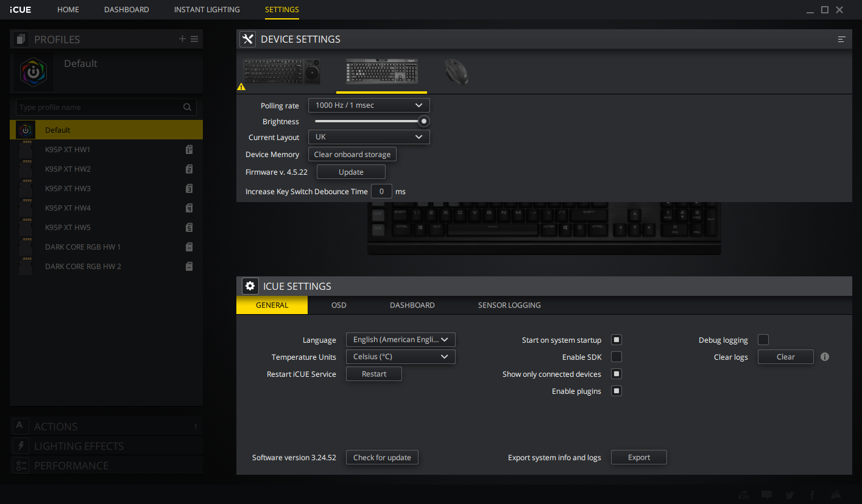Screen dimensions: 862x504
Task: Open the Polling rate dropdown
Action: point(369,105)
